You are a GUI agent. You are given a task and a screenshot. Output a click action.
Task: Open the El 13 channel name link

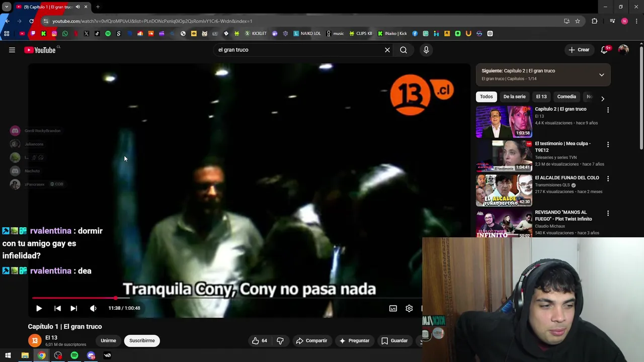[x=51, y=338]
